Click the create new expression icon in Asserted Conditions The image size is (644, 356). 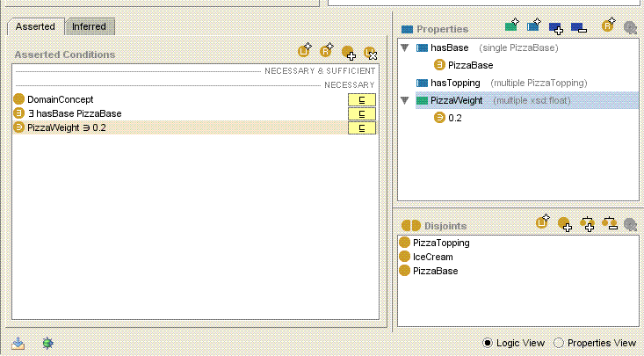tap(305, 52)
